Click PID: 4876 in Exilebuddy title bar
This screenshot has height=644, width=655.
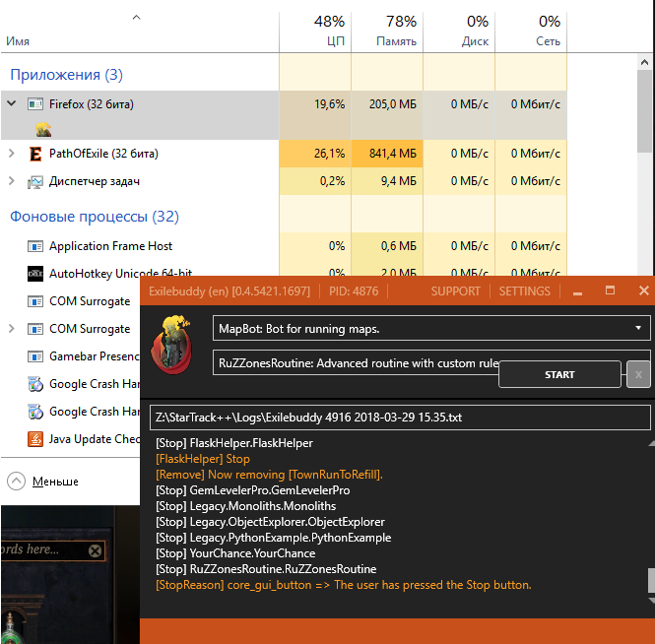coord(354,291)
